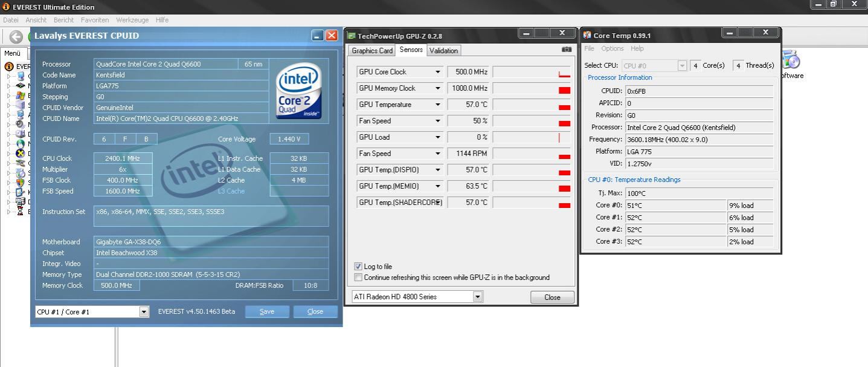This screenshot has height=367, width=868.
Task: Click the Tj. Max 100°C value
Action: point(699,193)
